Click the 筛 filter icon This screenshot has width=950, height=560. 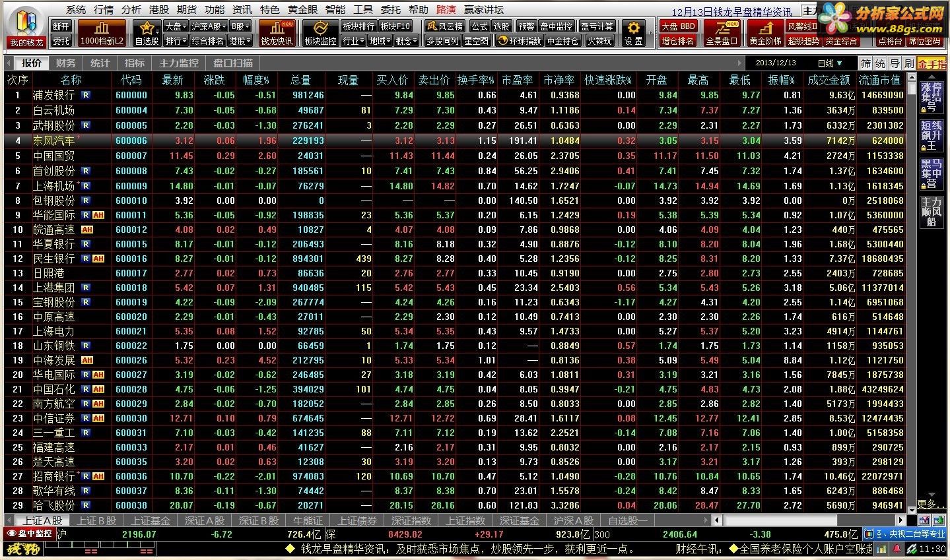(x=865, y=63)
